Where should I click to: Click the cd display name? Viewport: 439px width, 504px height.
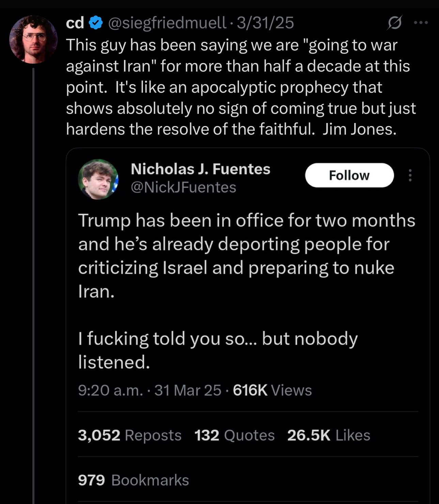tap(75, 23)
